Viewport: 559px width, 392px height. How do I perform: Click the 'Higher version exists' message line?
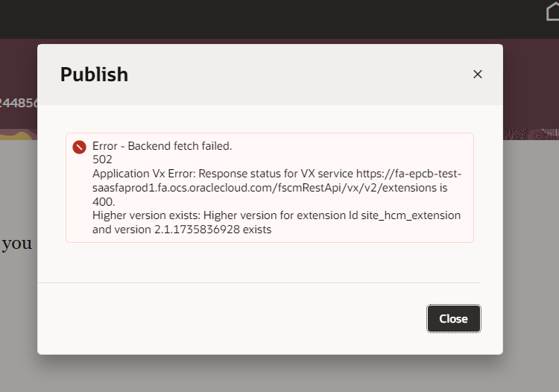[x=277, y=215]
